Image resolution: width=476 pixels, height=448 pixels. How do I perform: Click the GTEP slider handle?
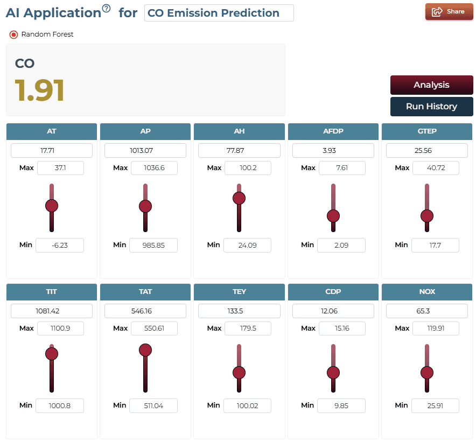pos(427,216)
